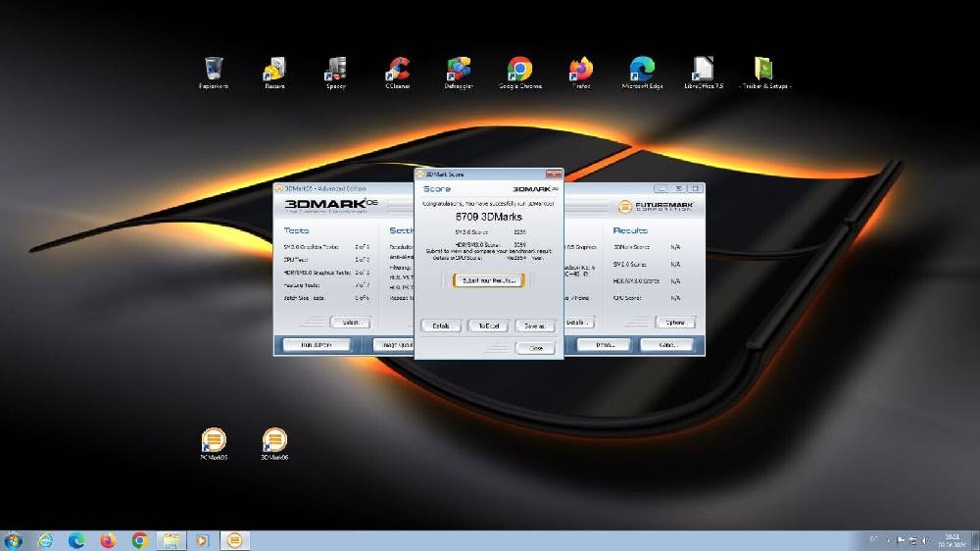
Task: Click Run 3DMark in main window
Action: pos(317,344)
